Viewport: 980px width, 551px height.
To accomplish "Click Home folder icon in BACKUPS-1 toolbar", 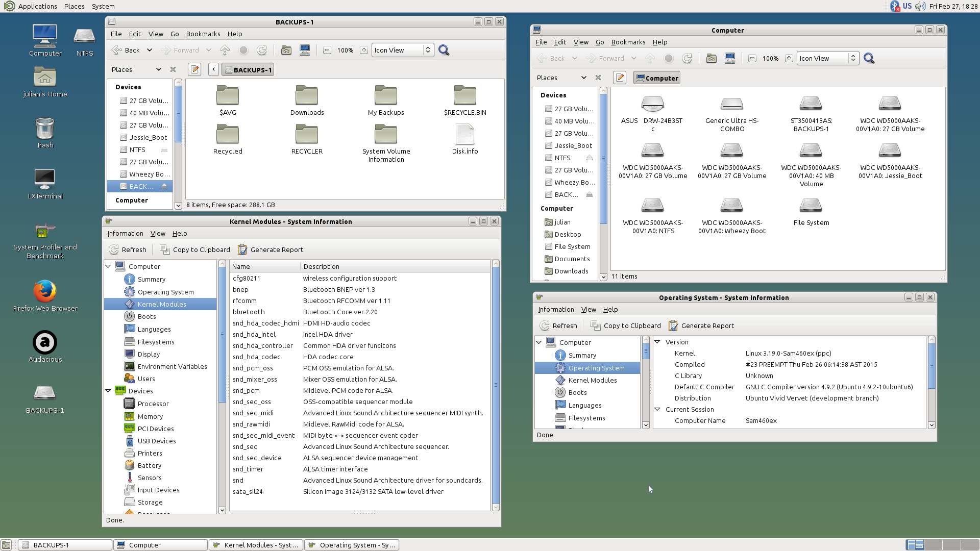I will 286,50.
